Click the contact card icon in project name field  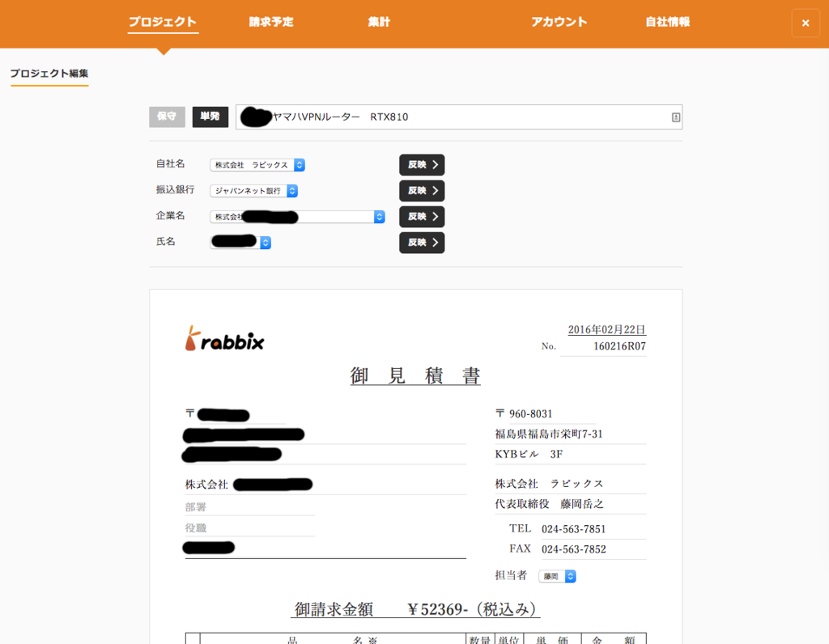click(x=675, y=117)
